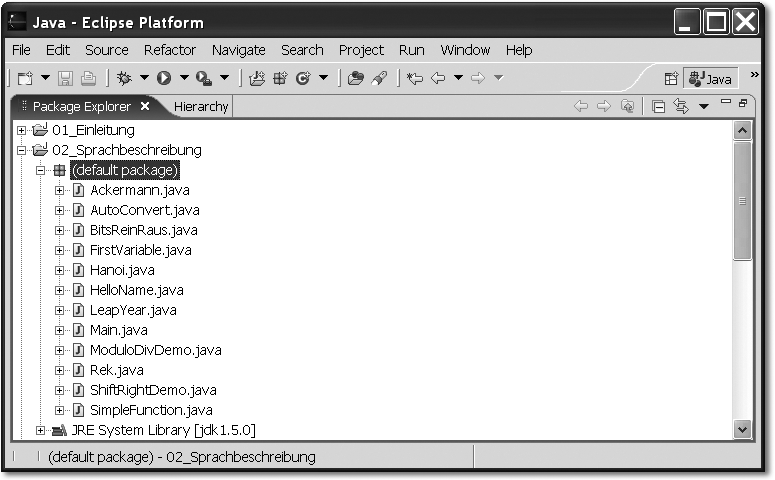The image size is (775, 480).
Task: Select LeapYear.java file
Action: pyautogui.click(x=133, y=310)
